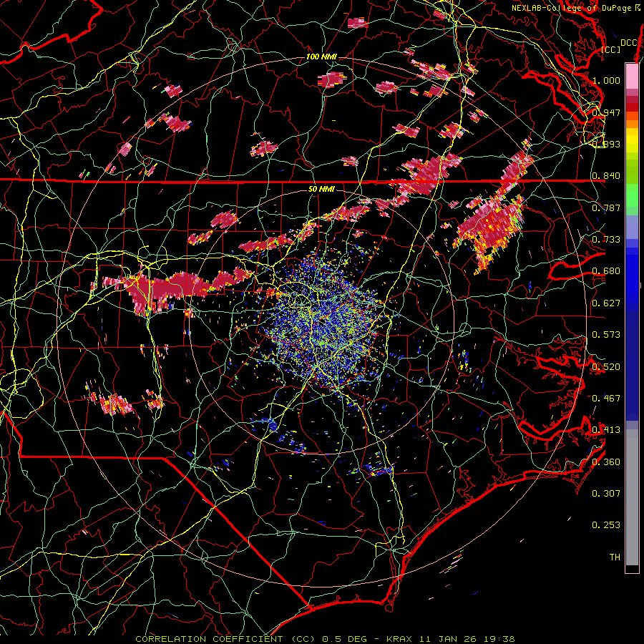Click the 0.520 scale label
644x644 pixels.
coord(606,366)
